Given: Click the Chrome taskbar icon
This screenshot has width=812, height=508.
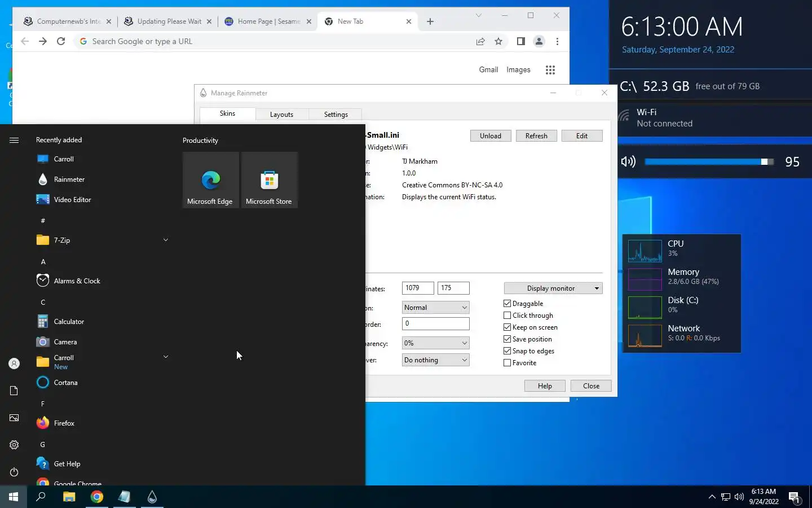Looking at the screenshot, I should pyautogui.click(x=97, y=497).
